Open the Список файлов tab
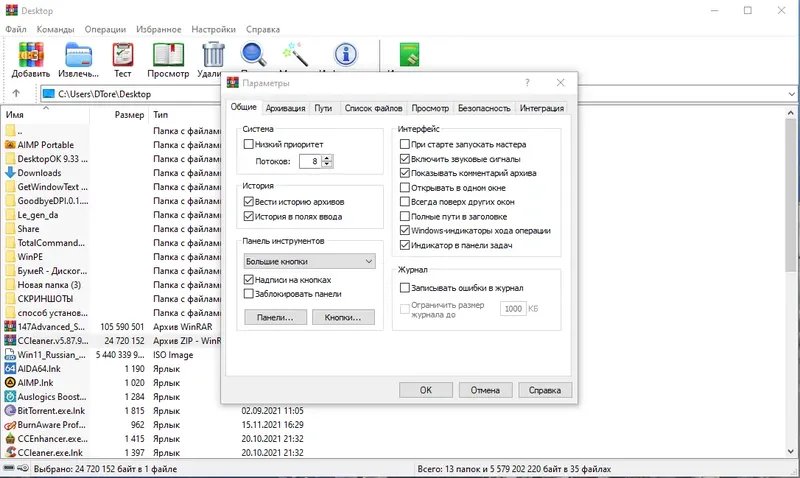Image resolution: width=800 pixels, height=478 pixels. [373, 108]
